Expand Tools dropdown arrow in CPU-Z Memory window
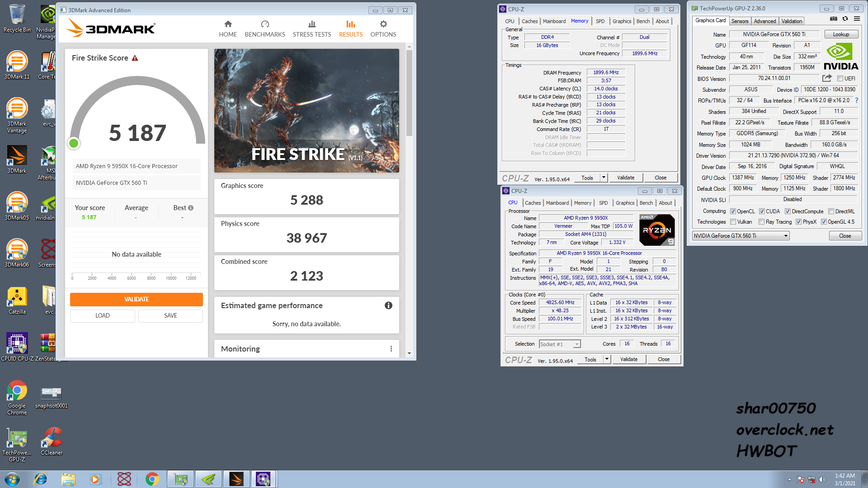 604,178
